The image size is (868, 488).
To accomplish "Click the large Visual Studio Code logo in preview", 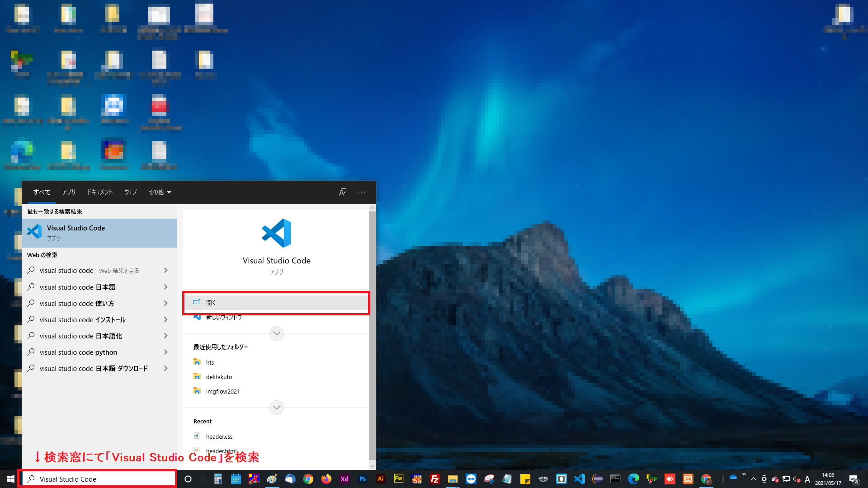I will (x=277, y=233).
